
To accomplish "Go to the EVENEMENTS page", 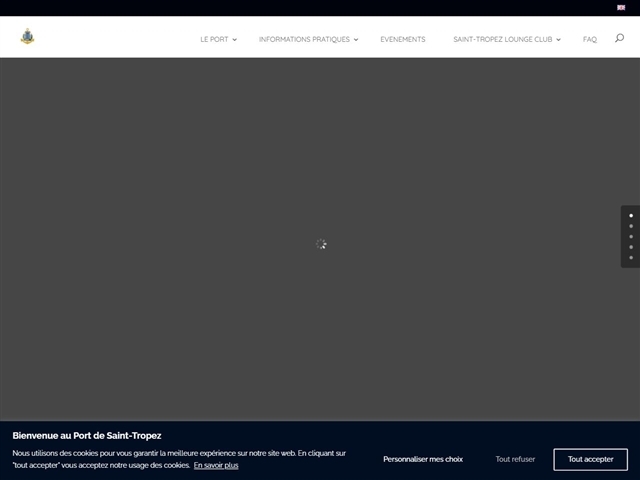I will pos(402,40).
